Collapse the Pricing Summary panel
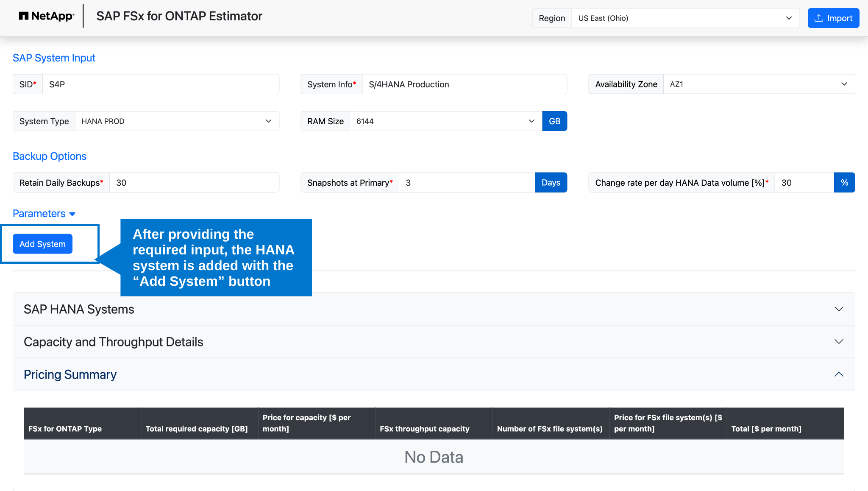868x491 pixels. pyautogui.click(x=434, y=374)
